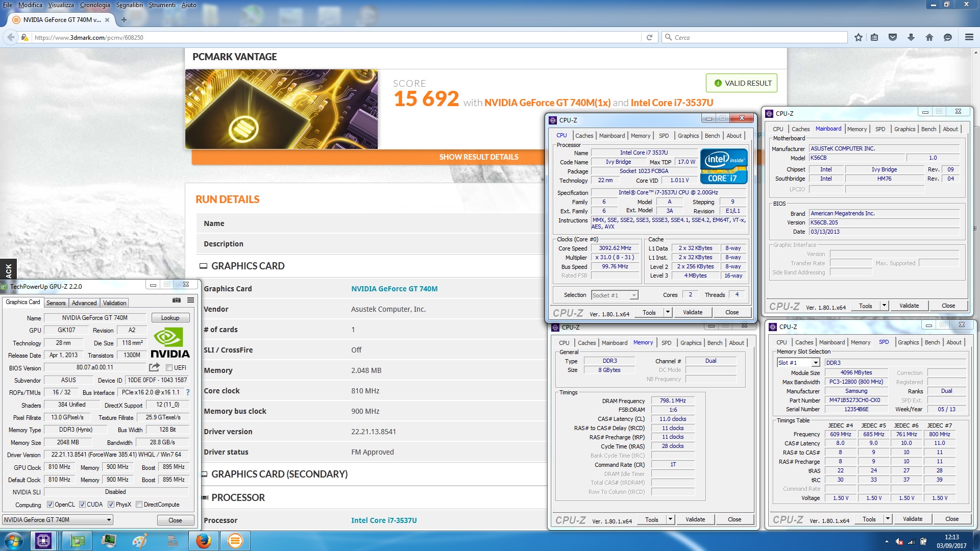Click the Valid Result badge

[x=742, y=83]
